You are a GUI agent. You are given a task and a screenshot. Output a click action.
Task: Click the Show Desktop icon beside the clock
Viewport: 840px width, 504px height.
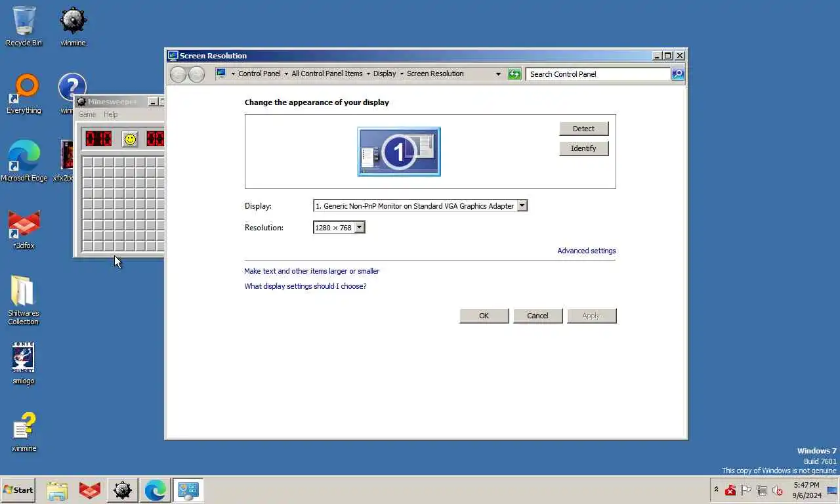point(832,490)
